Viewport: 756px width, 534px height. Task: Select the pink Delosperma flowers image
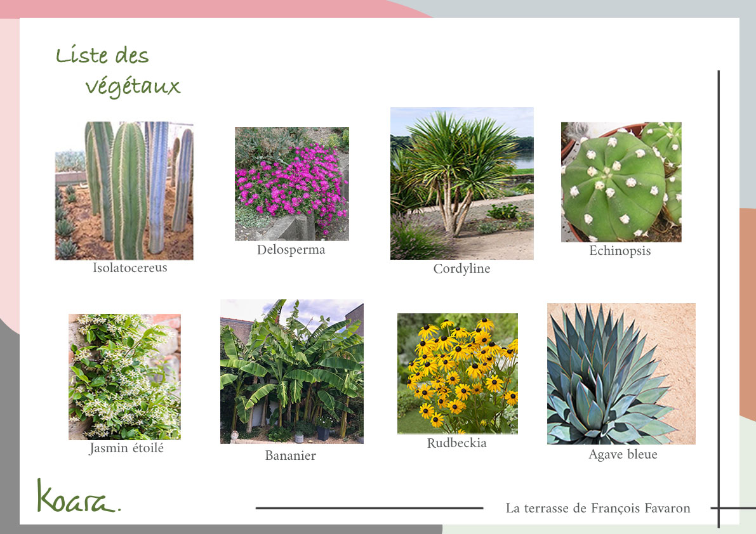point(291,183)
